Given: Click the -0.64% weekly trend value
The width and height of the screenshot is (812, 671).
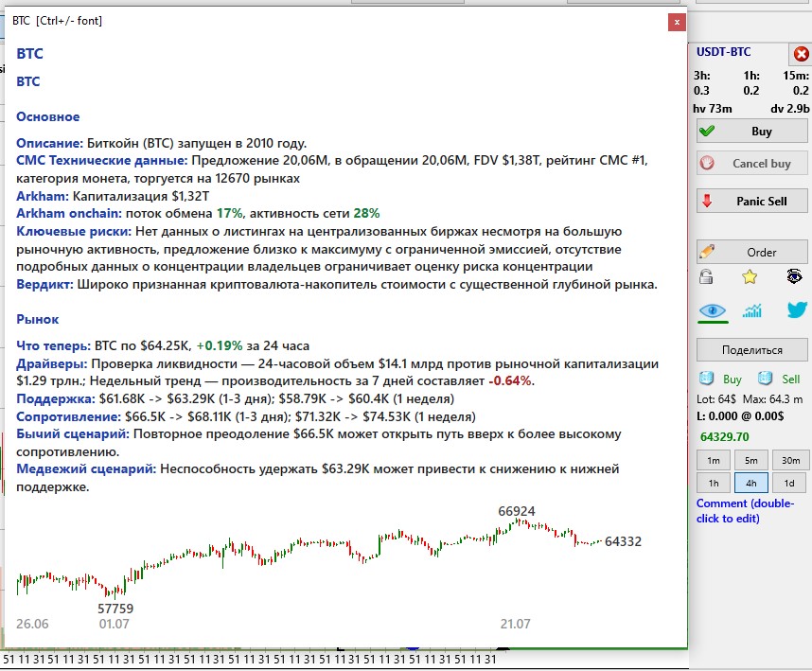Looking at the screenshot, I should [509, 381].
